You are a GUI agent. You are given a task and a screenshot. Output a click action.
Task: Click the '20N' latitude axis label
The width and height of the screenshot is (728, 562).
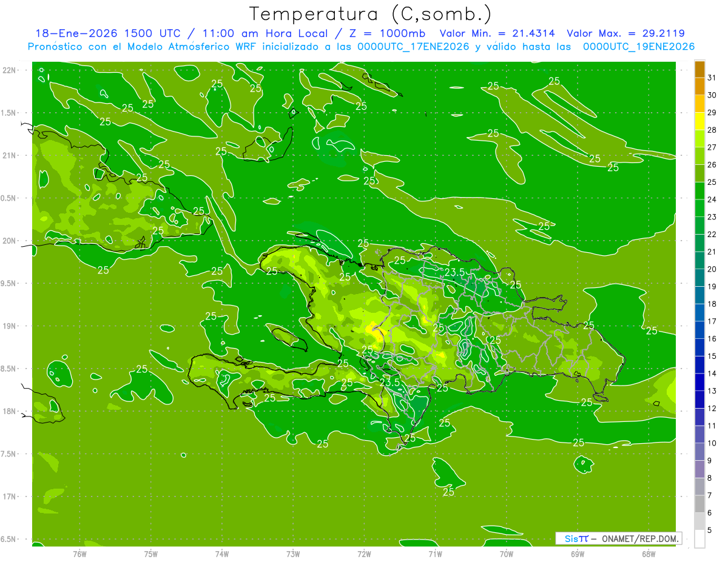9,241
